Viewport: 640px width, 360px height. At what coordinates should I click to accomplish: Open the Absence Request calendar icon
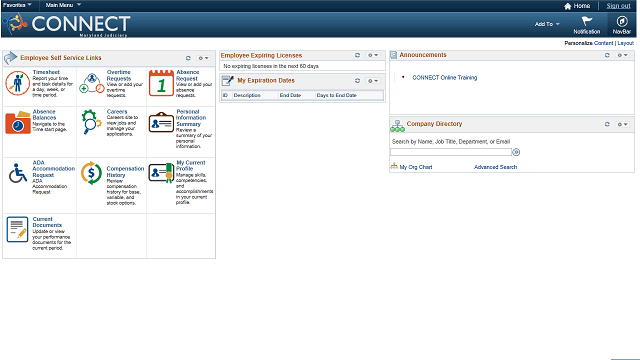pos(161,83)
